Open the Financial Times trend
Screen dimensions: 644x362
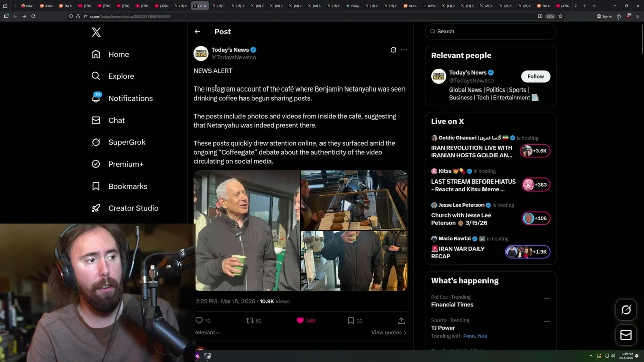click(x=452, y=305)
